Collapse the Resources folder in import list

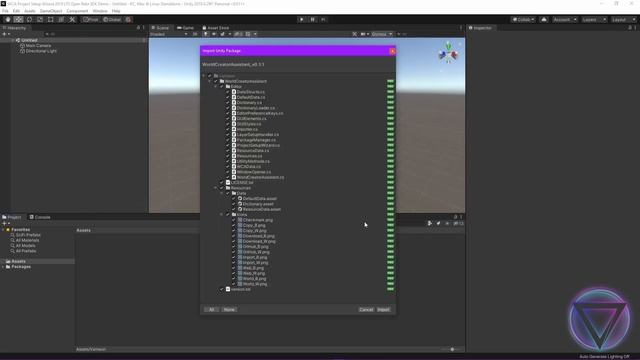pos(216,188)
